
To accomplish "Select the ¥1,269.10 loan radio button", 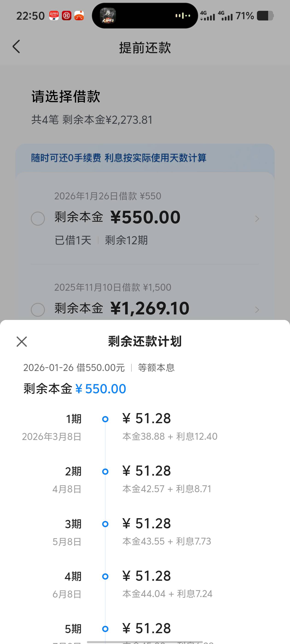I will tap(38, 310).
